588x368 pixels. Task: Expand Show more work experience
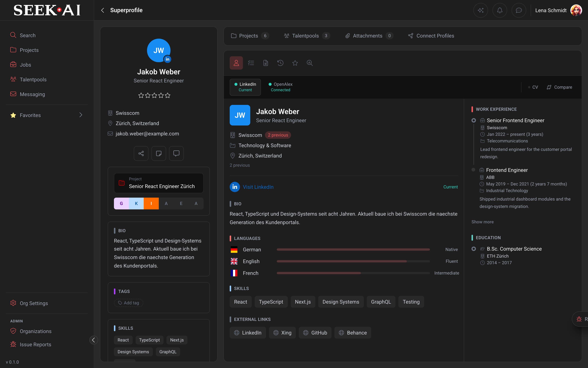[482, 222]
